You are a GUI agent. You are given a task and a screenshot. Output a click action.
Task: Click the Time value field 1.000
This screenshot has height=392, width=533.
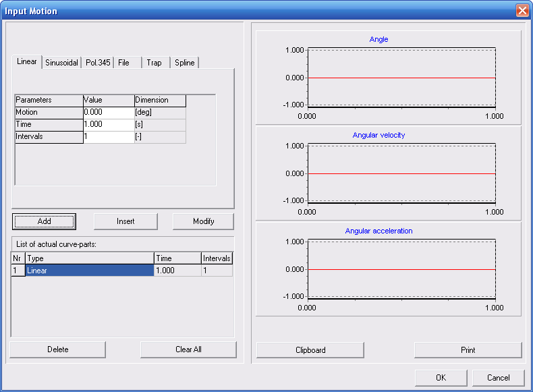(109, 124)
